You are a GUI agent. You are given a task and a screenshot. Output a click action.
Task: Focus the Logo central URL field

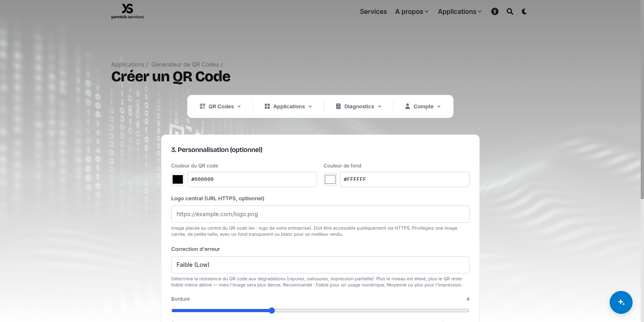pyautogui.click(x=320, y=214)
